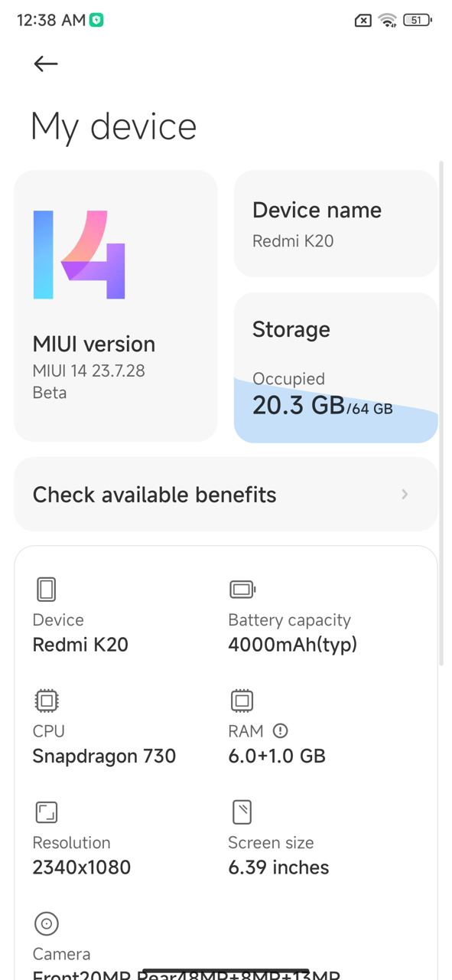The height and width of the screenshot is (980, 452).
Task: Open the Device name card
Action: (336, 224)
